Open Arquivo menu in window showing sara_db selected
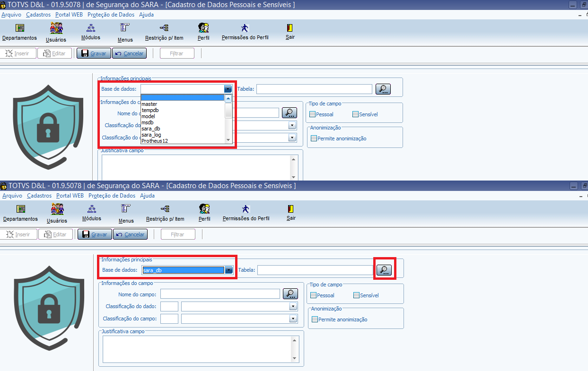 (x=12, y=196)
